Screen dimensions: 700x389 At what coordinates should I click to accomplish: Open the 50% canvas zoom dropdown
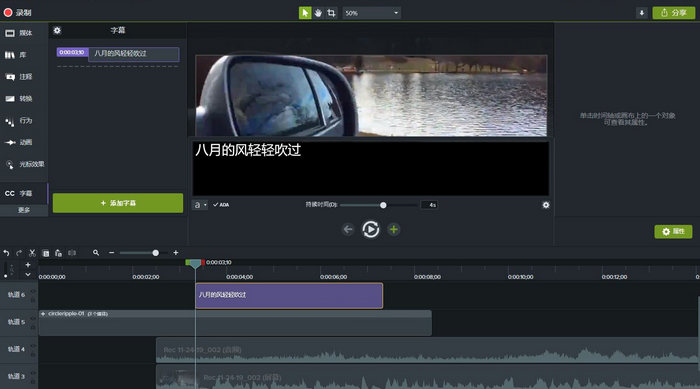(x=371, y=13)
